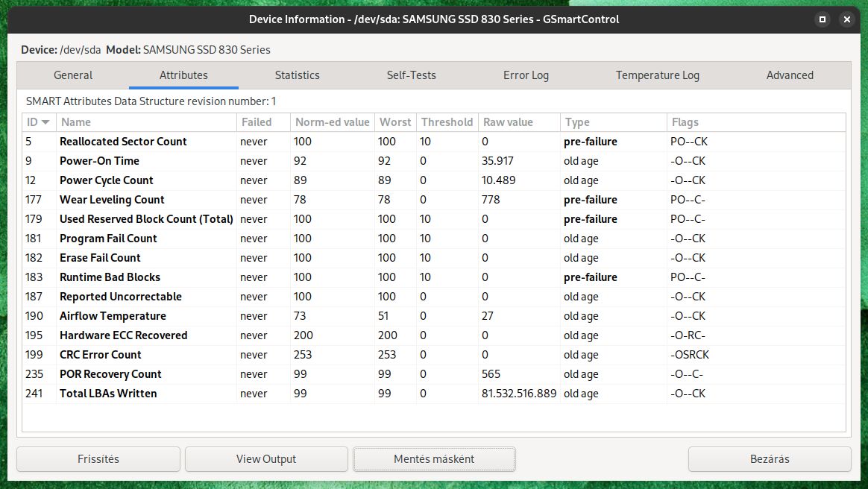Select the CRC Error Count row
This screenshot has width=868, height=489.
click(x=434, y=355)
